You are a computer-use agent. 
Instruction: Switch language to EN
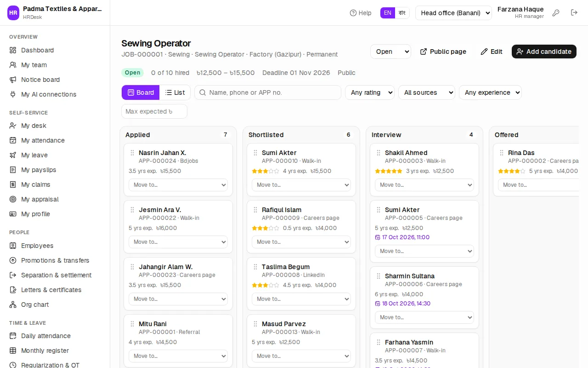[388, 13]
